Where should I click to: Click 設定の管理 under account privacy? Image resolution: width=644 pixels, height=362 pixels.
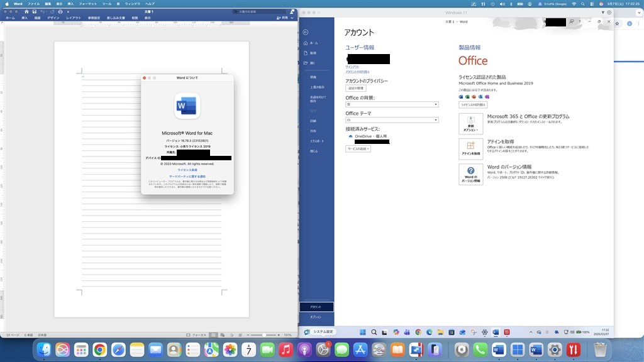point(356,88)
